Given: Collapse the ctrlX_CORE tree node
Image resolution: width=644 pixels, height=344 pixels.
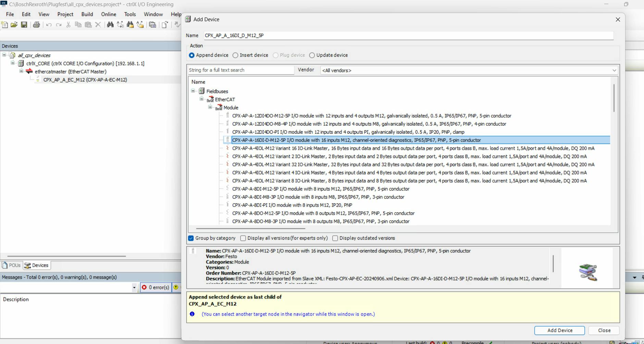Looking at the screenshot, I should click(13, 63).
